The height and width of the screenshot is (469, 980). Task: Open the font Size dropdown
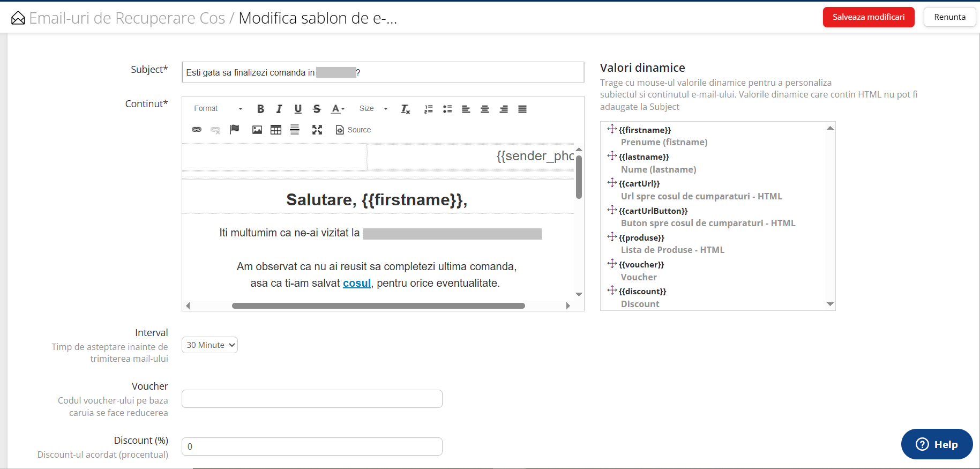click(373, 109)
